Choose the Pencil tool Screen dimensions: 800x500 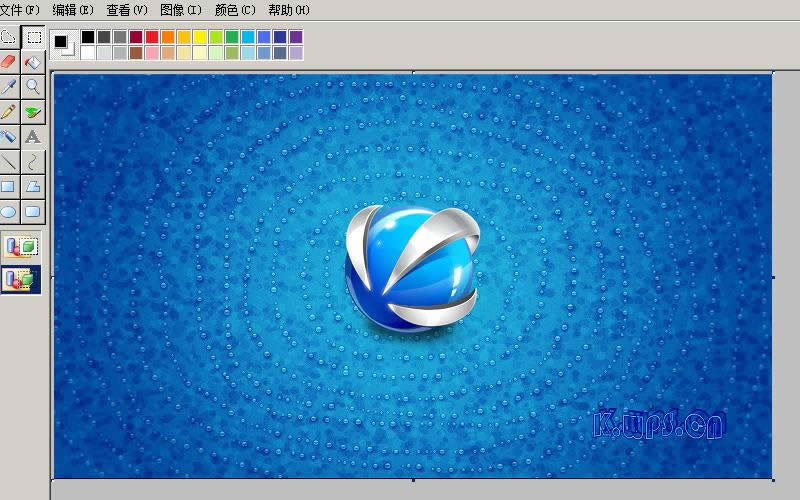click(x=9, y=112)
